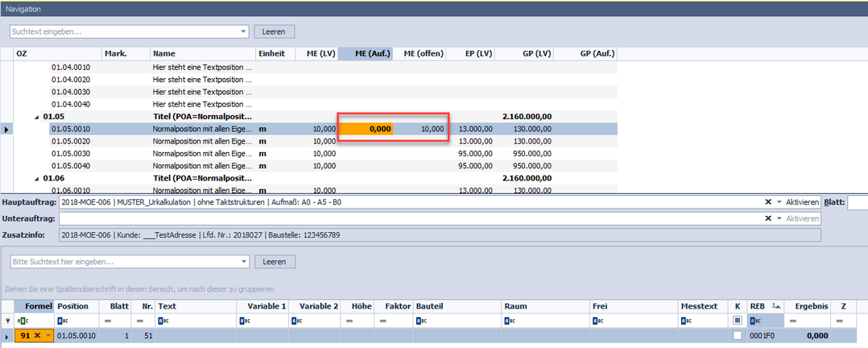This screenshot has height=348, width=868.
Task: Click the X icon in Formel cell 91
Action: 37,335
